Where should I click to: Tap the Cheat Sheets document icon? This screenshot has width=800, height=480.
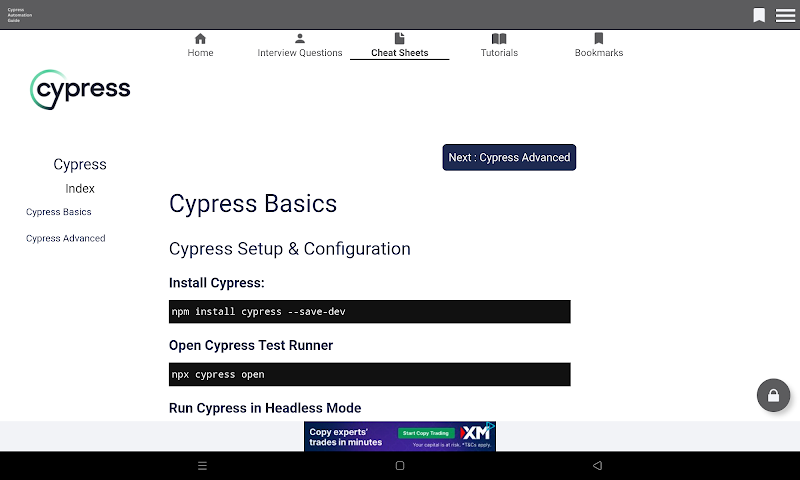coord(399,38)
